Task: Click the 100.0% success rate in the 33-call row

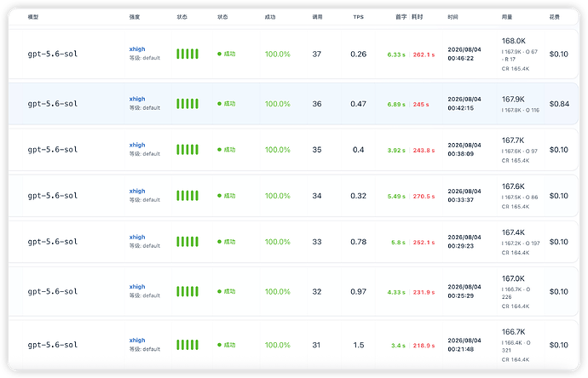Action: point(278,242)
